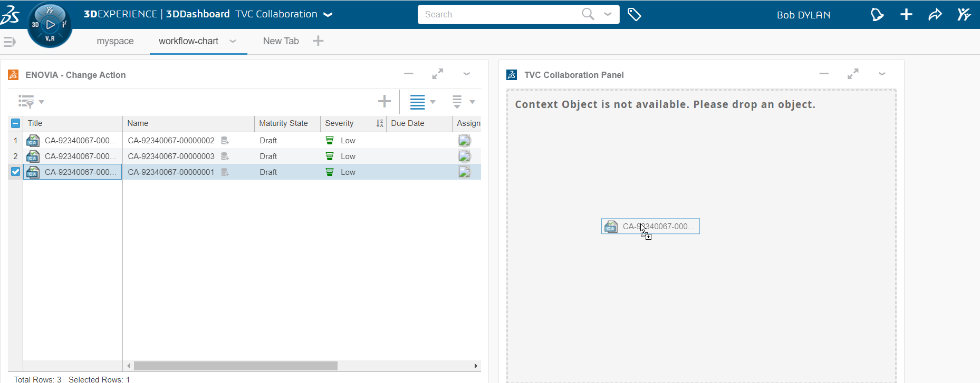
Task: Toggle the left side navigation panel
Action: (x=9, y=42)
